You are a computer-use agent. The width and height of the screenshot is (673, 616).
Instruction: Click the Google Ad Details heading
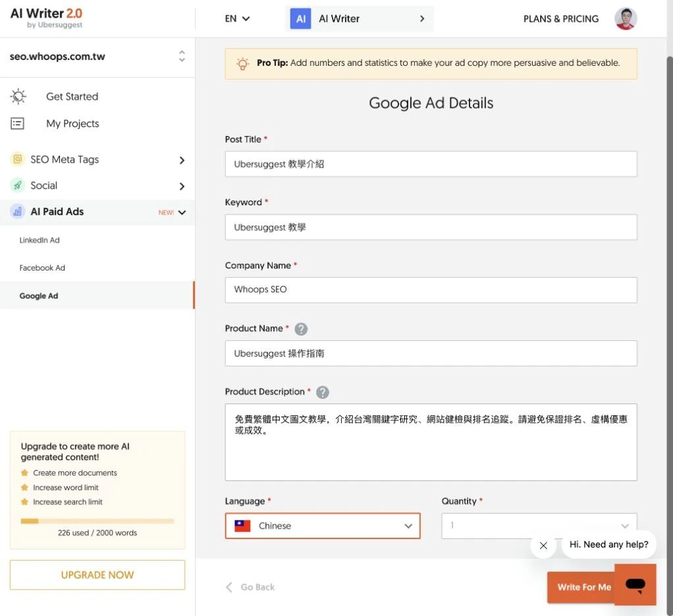coord(431,103)
